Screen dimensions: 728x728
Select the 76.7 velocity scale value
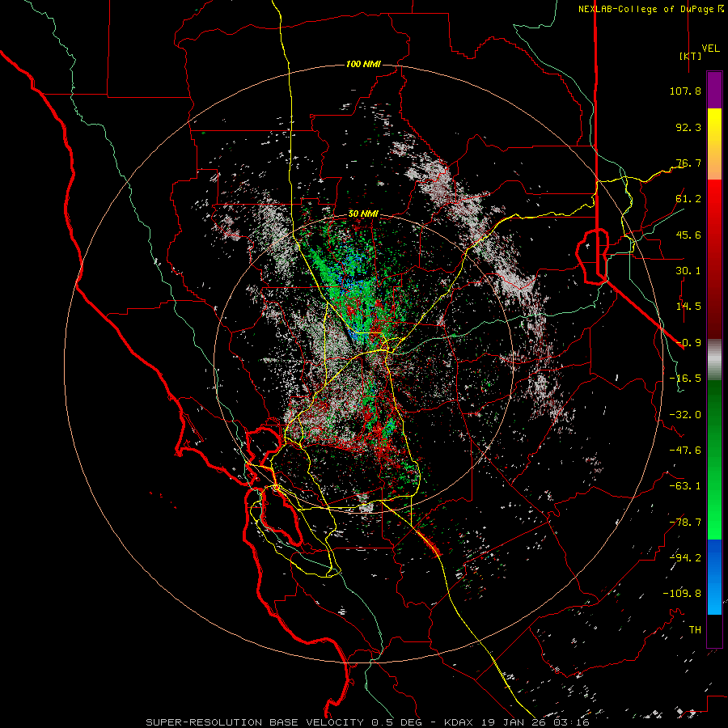688,163
